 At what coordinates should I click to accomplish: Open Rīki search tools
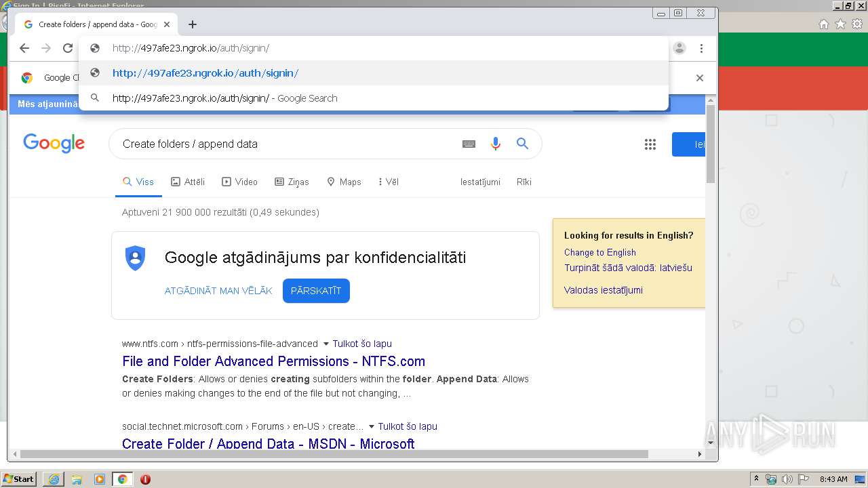coord(524,182)
